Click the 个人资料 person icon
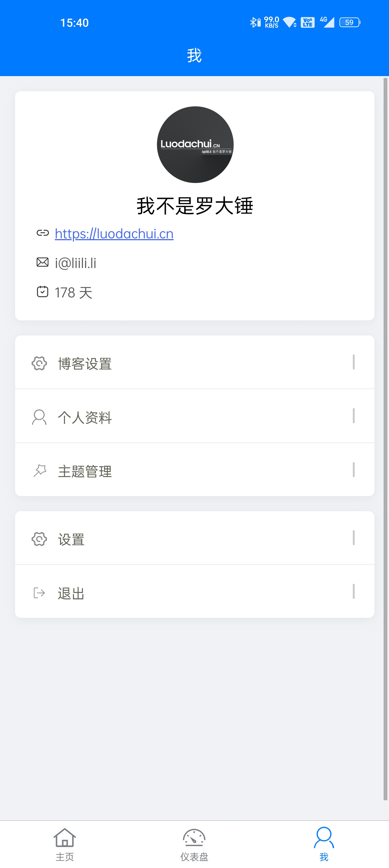 (39, 417)
